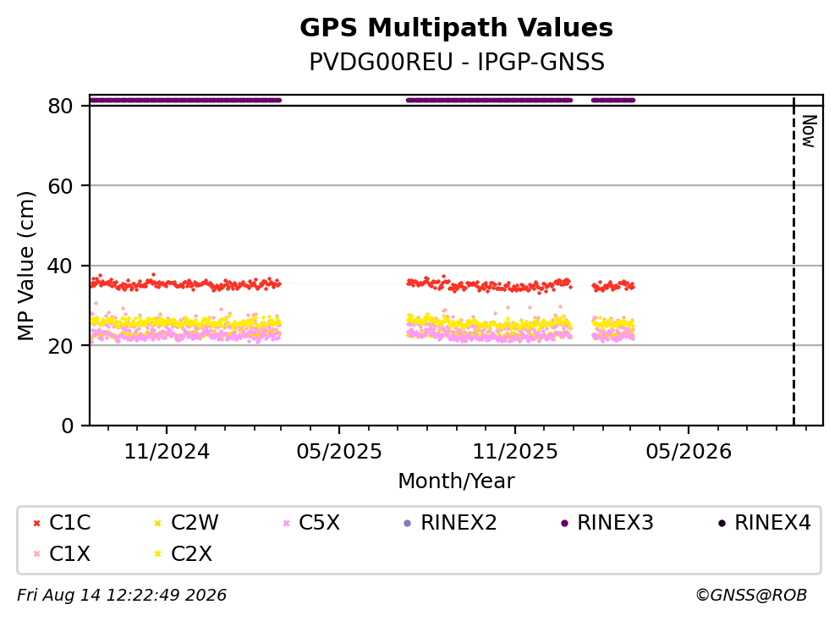Click the 05/2026 x-axis tick label
Screen dimensions: 840x621
click(x=689, y=452)
